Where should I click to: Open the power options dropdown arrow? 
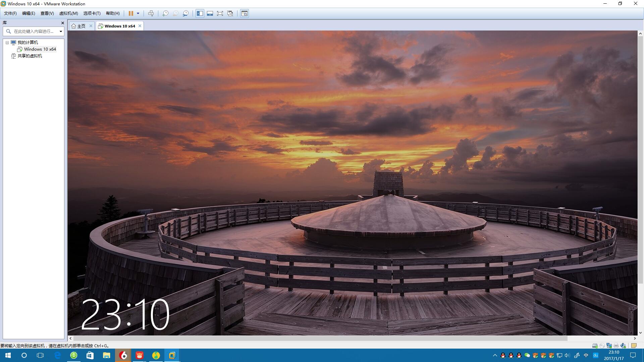(138, 13)
